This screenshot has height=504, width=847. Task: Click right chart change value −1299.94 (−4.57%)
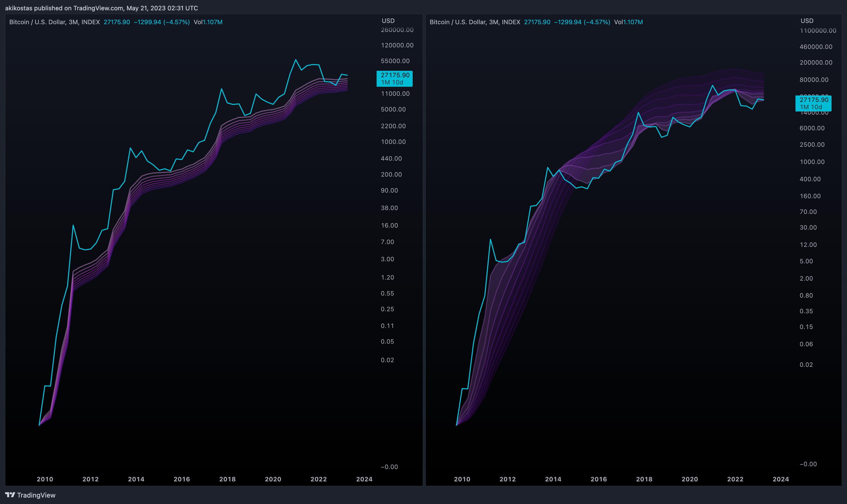[582, 22]
